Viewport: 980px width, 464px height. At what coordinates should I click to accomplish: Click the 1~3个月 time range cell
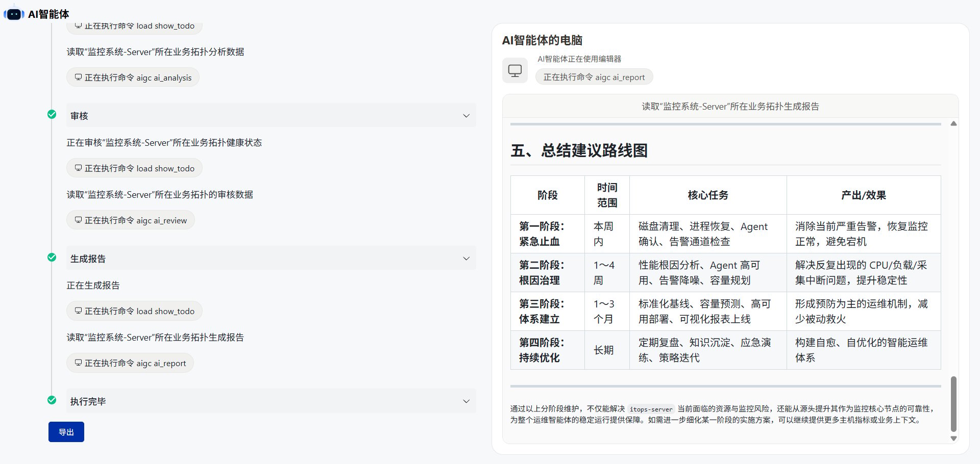pyautogui.click(x=607, y=311)
